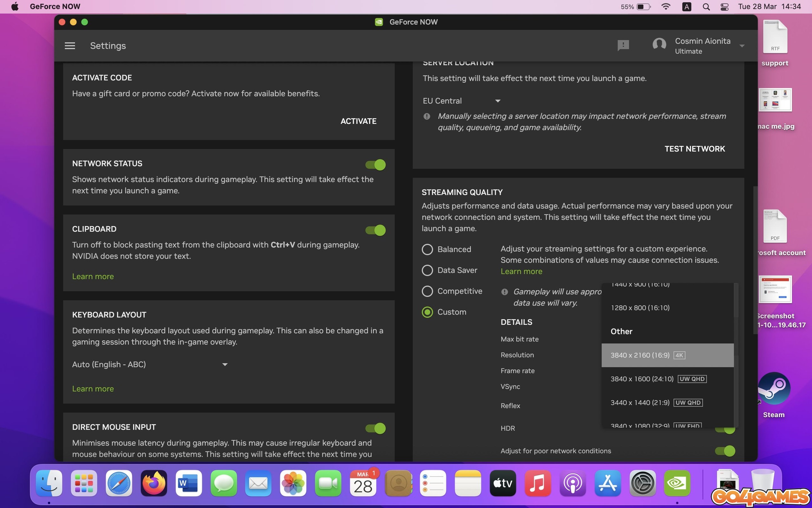Open the EU Central server location dropdown

[462, 101]
